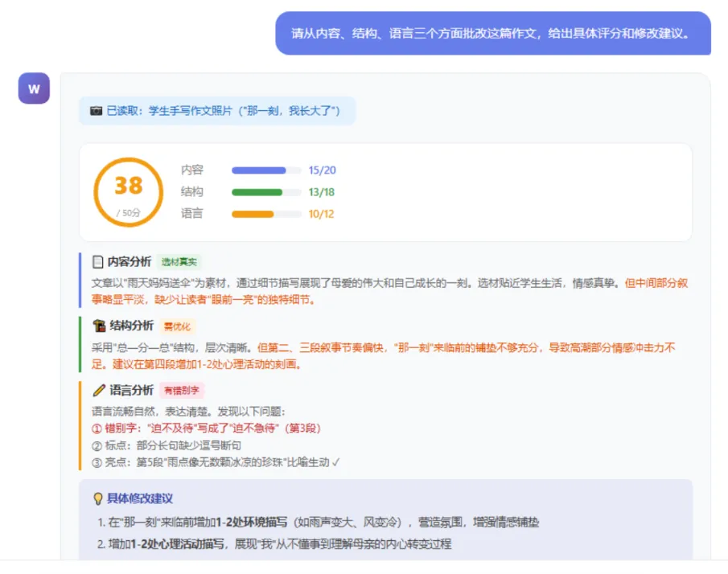
Task: Click the lightbulb icon beside 具体修改建议
Action: coord(98,498)
